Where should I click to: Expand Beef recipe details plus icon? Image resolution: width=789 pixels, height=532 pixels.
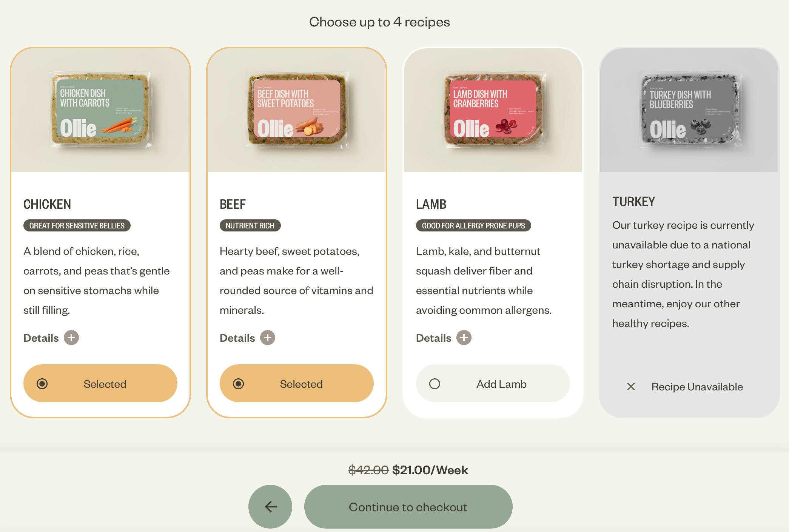point(268,338)
